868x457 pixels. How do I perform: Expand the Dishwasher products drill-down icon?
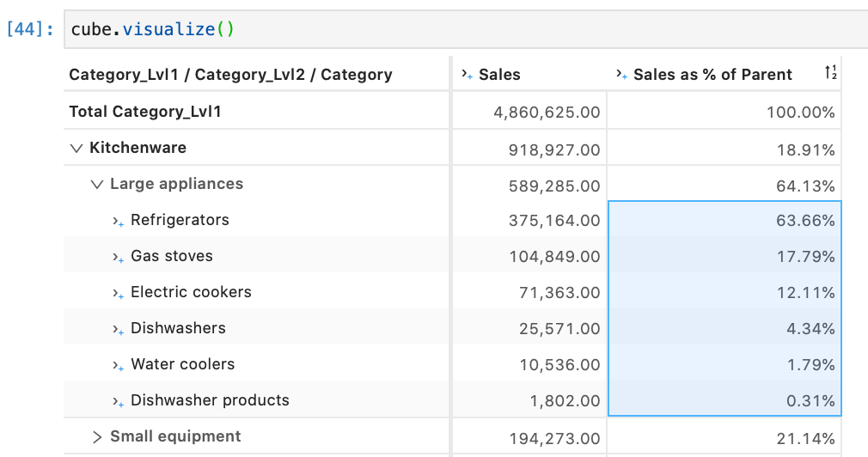(119, 401)
